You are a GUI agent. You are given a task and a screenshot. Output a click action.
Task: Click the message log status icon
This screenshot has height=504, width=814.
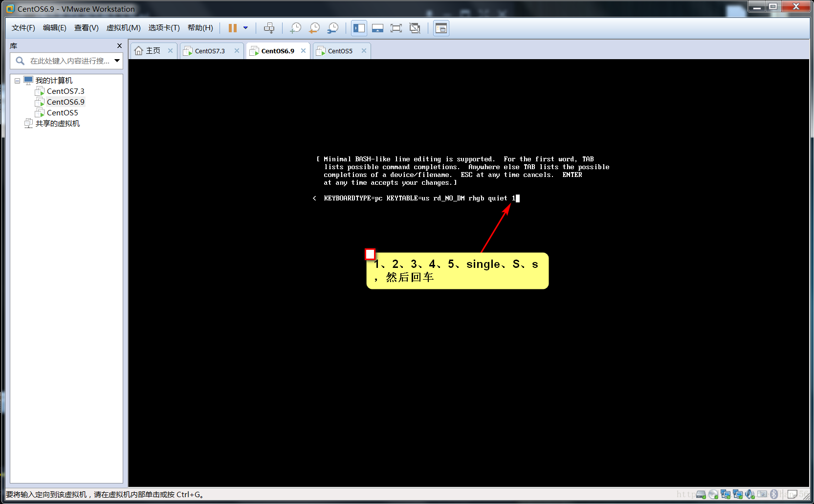pos(792,494)
